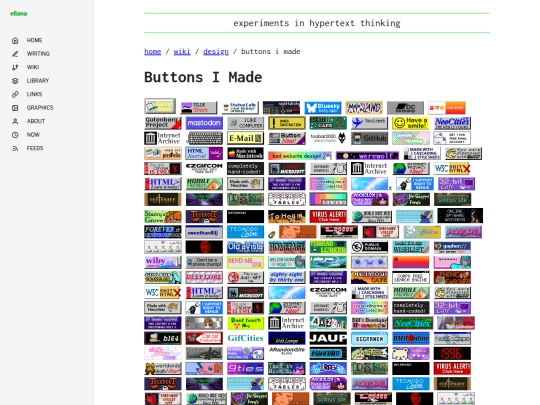Click the yellow E-Mail button

[246, 138]
